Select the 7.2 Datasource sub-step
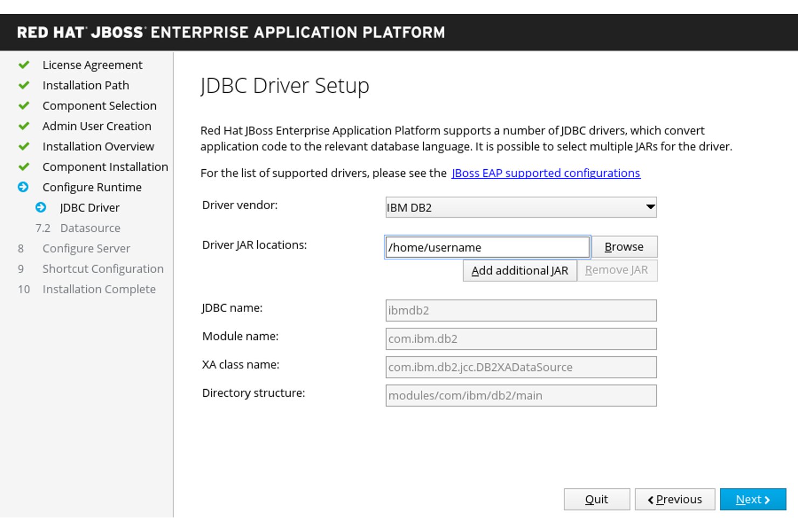Image resolution: width=798 pixels, height=532 pixels. [78, 228]
